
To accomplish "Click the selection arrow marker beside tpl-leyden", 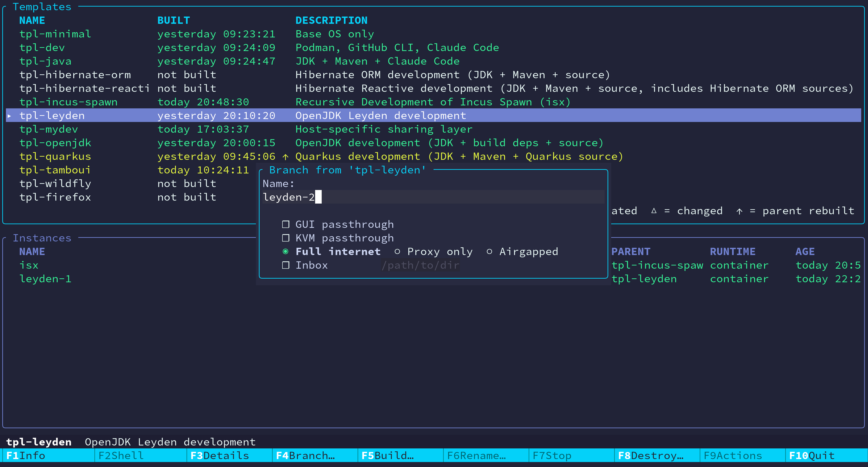I will [10, 116].
